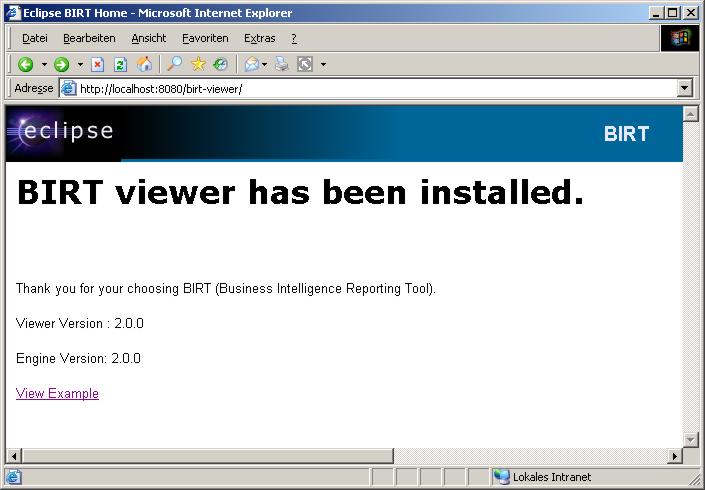Click the horizontal scrollbar right arrow
705x490 pixels.
click(x=674, y=456)
